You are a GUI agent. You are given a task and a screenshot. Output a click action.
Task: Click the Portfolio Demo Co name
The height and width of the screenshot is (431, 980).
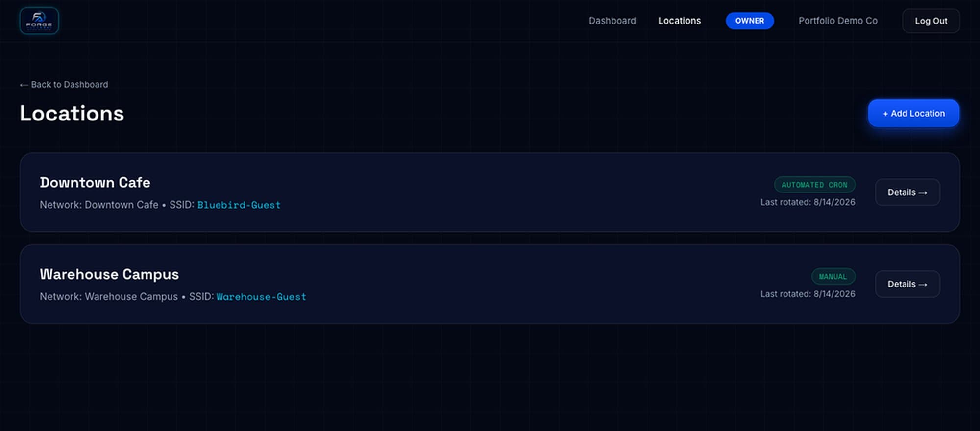(x=838, y=21)
